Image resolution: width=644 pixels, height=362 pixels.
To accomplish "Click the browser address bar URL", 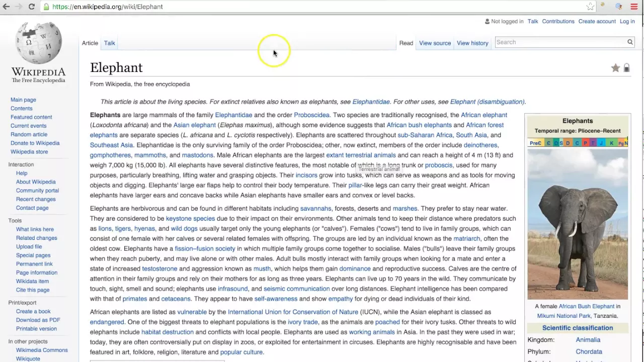I will 108,7.
